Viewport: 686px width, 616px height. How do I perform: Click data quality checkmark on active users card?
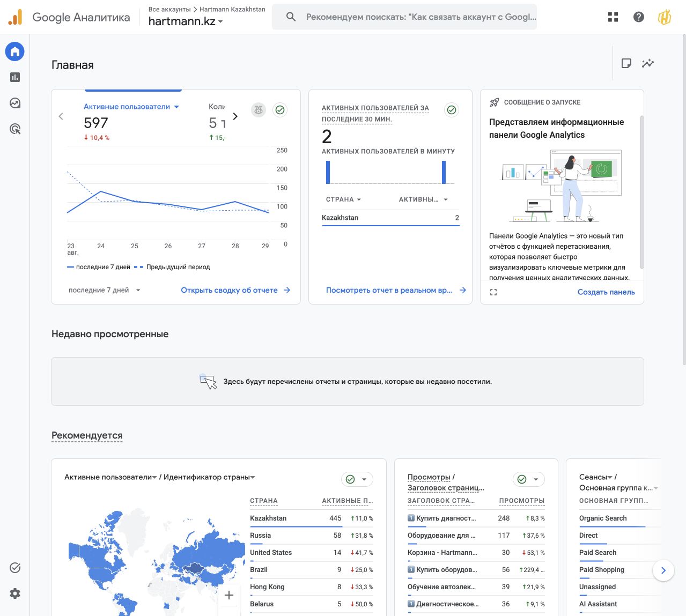(280, 110)
